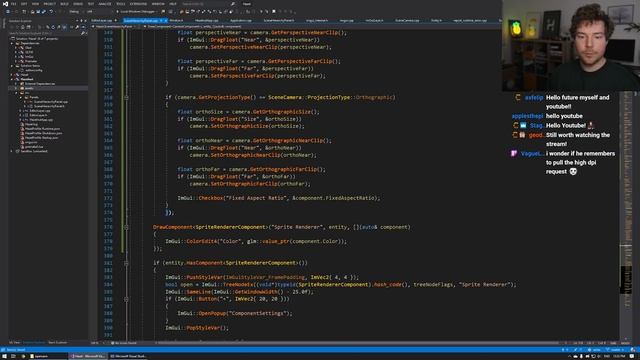This screenshot has width=640, height=360.
Task: Close the SceneHierarchyPanel.cpp tab
Action: [x=166, y=20]
